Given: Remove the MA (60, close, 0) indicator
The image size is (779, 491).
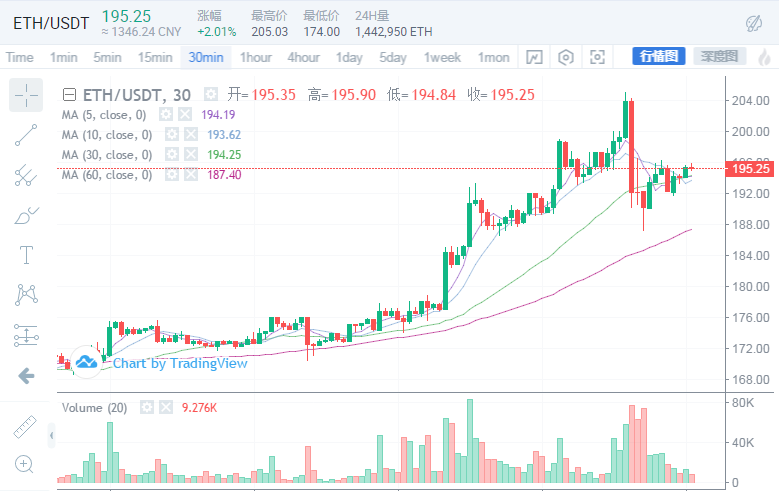Looking at the screenshot, I should (191, 175).
